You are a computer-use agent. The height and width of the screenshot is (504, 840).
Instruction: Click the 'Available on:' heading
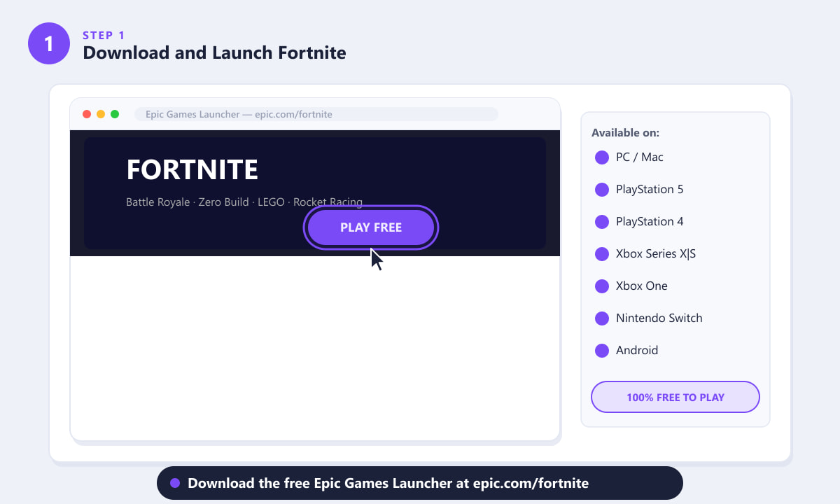[625, 132]
